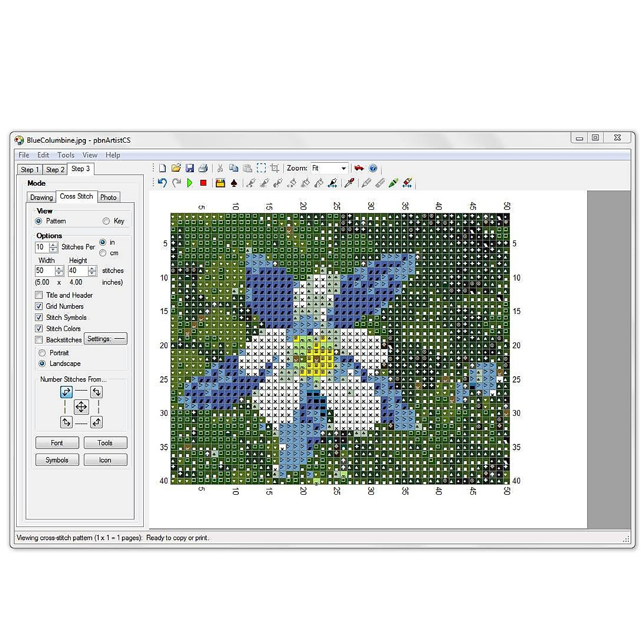Select the rectangular selection marquee tool

(x=261, y=167)
